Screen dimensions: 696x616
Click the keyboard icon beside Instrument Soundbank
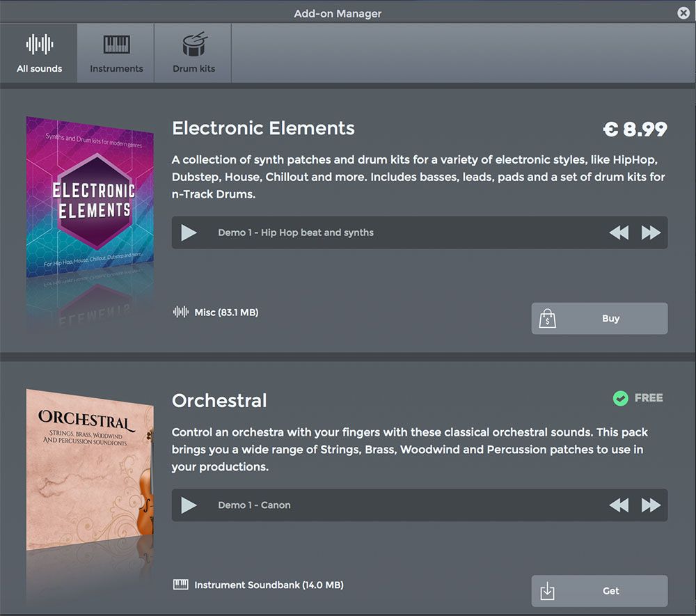click(x=181, y=585)
